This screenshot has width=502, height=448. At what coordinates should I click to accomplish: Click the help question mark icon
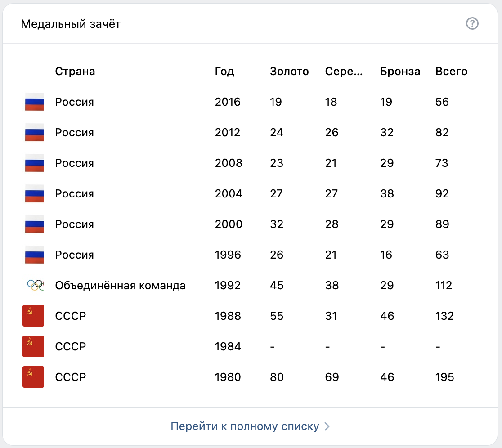tap(472, 24)
